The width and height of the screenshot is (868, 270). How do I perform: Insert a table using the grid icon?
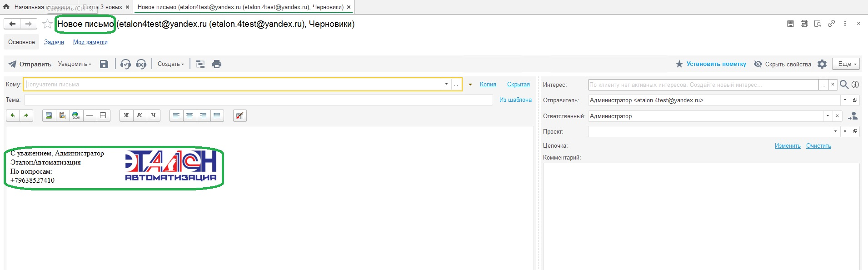pos(103,115)
